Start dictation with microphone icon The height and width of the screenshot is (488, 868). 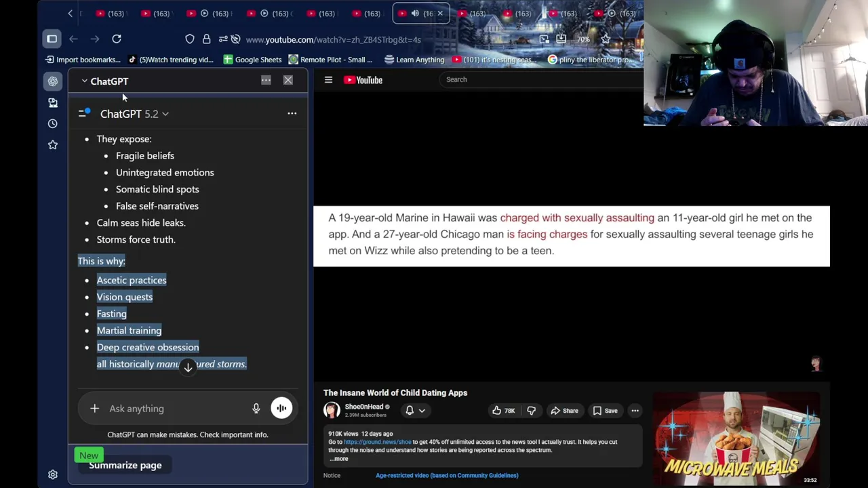(x=256, y=408)
